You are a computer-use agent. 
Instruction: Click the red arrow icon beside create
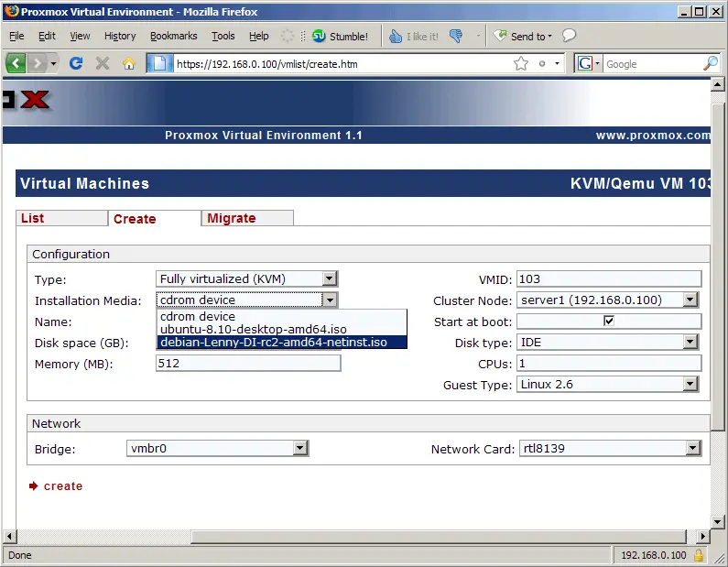34,486
